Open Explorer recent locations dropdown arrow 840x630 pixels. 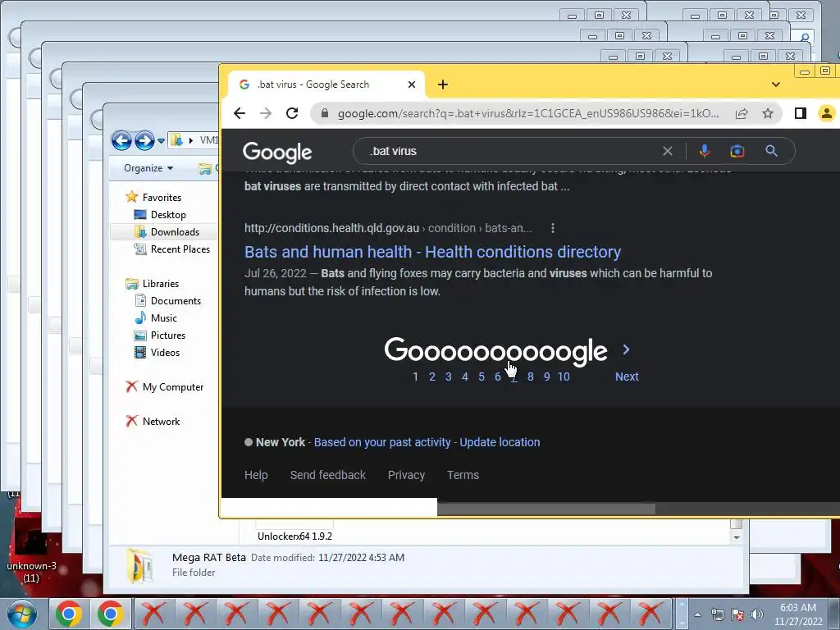coord(161,141)
